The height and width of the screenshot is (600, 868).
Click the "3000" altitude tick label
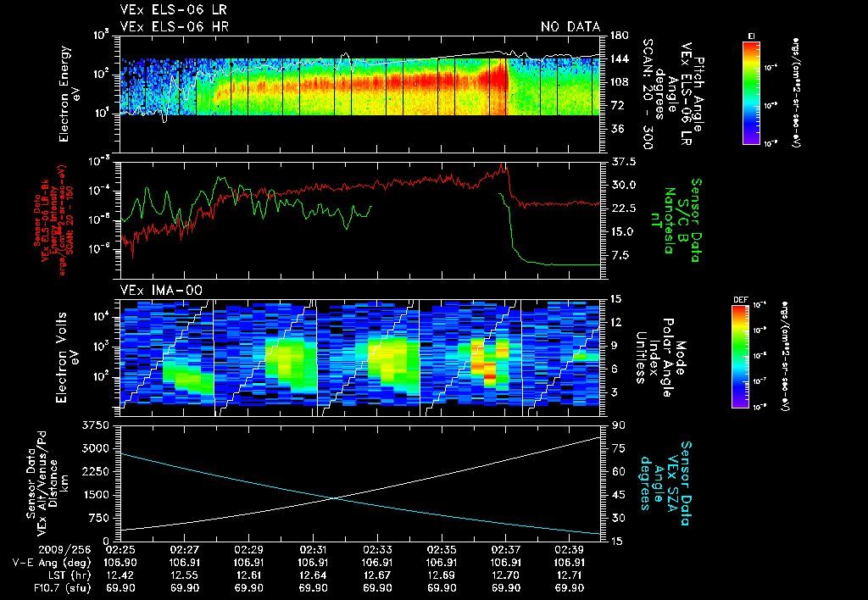pyautogui.click(x=95, y=448)
